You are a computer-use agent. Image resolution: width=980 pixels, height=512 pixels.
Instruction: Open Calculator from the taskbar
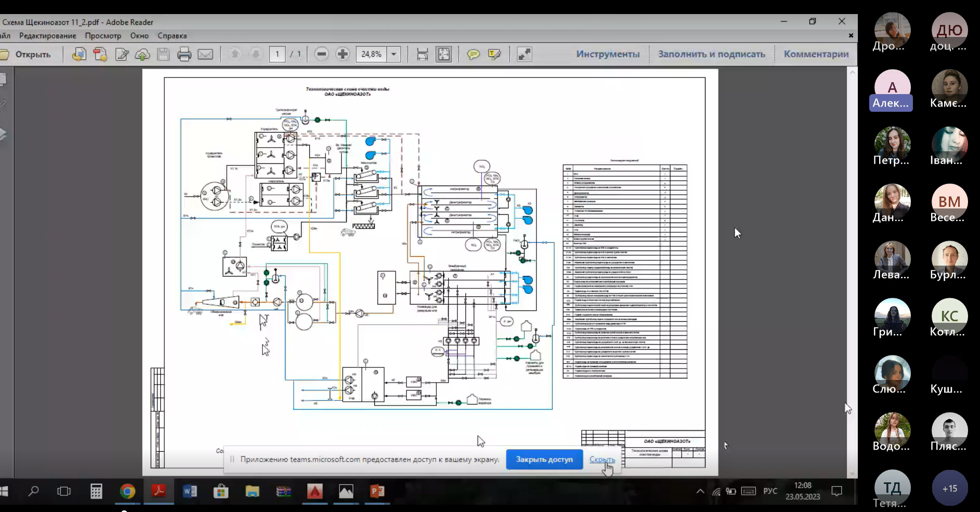[96, 491]
